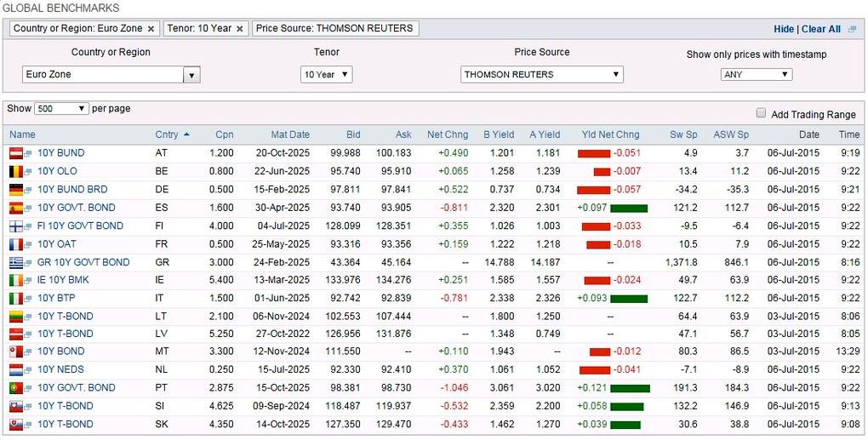Click the Greece flag icon in GR row
Screen dimensions: 868x440
15,262
